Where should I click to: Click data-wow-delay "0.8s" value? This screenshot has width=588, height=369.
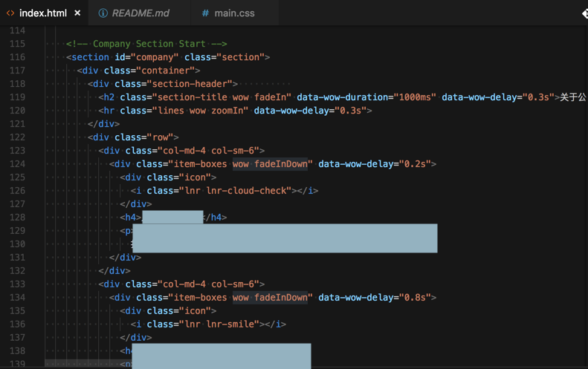[x=415, y=298]
